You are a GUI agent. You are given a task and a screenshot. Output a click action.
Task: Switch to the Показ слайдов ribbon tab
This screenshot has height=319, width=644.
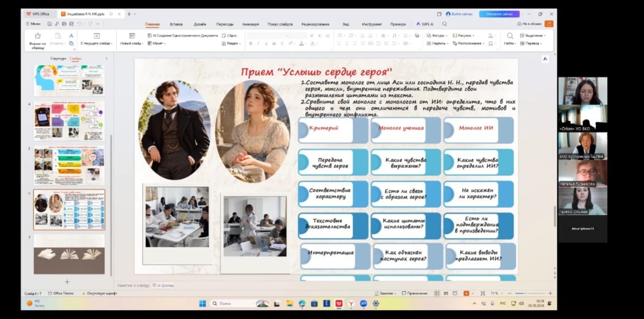coord(280,24)
